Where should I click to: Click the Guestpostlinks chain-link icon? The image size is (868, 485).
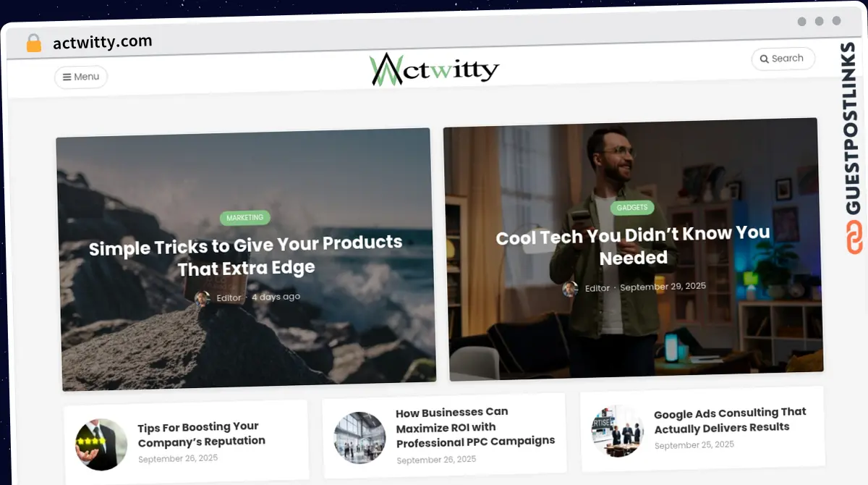[855, 239]
